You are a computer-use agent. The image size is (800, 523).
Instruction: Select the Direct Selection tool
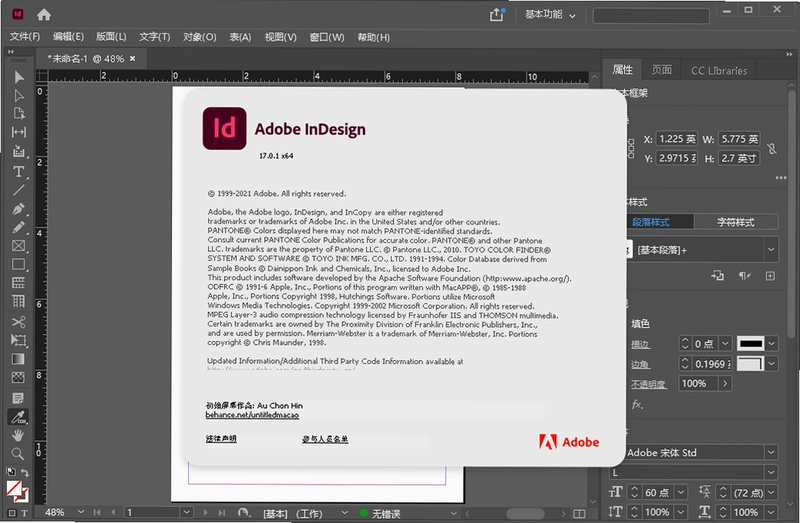[x=19, y=95]
